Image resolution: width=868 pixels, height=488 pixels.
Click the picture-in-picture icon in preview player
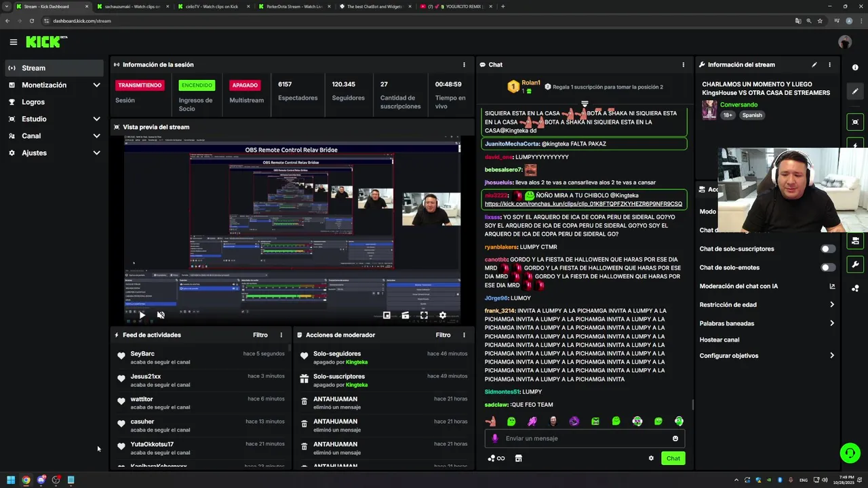(387, 314)
